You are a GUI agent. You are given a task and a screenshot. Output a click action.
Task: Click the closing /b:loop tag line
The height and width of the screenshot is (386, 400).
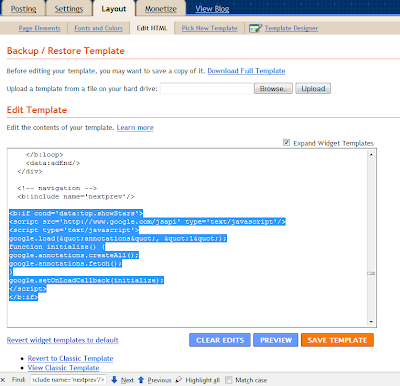point(45,155)
